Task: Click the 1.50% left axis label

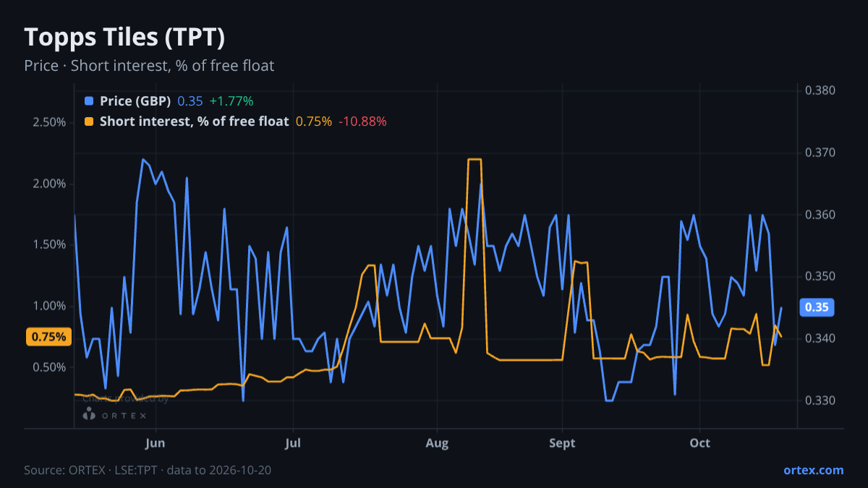Action: 49,244
